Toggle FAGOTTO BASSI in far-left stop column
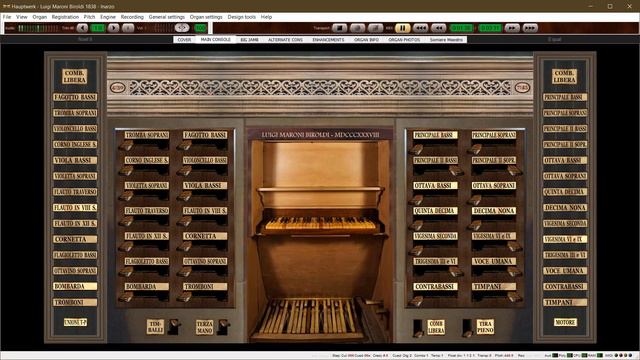This screenshot has width=640, height=360. point(75,97)
